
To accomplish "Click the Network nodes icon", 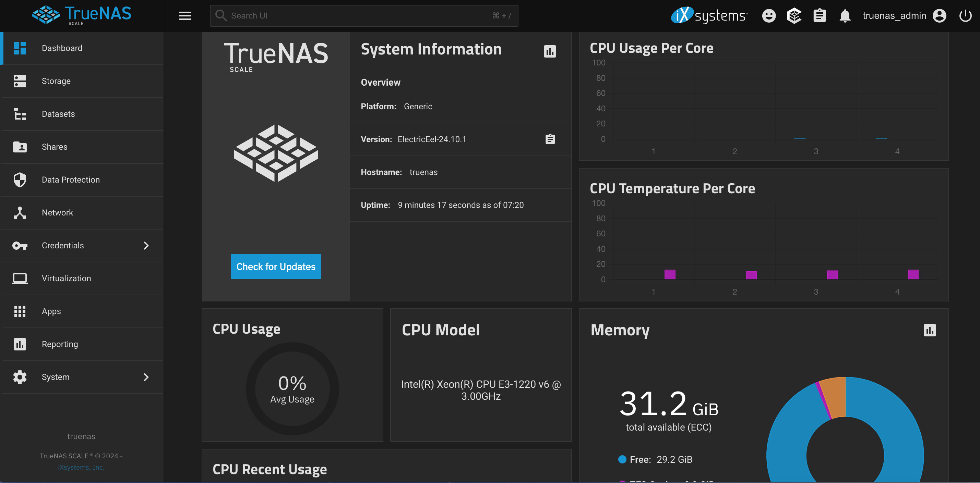I will point(20,212).
